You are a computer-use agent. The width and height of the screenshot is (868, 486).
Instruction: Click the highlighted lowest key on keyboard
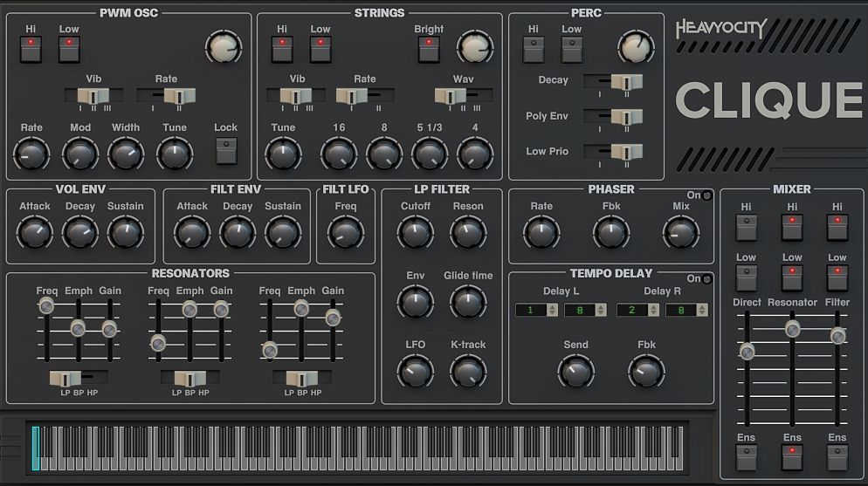coord(36,448)
